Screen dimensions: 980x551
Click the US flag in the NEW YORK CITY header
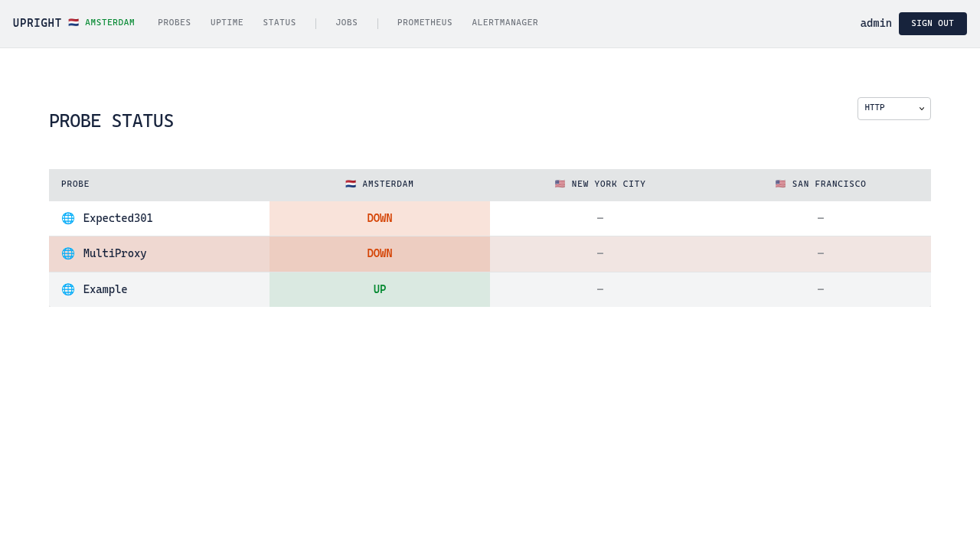pyautogui.click(x=560, y=184)
